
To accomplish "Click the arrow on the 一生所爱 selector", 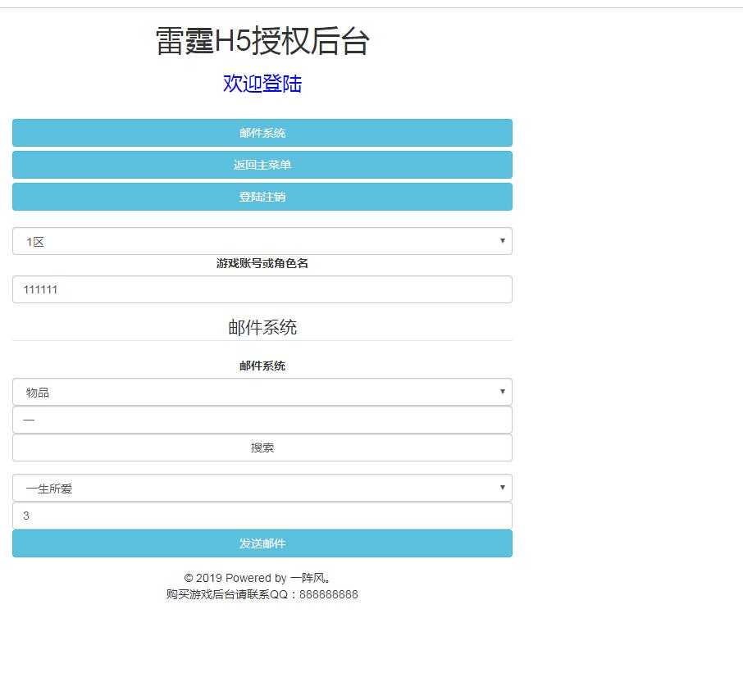I will [502, 488].
